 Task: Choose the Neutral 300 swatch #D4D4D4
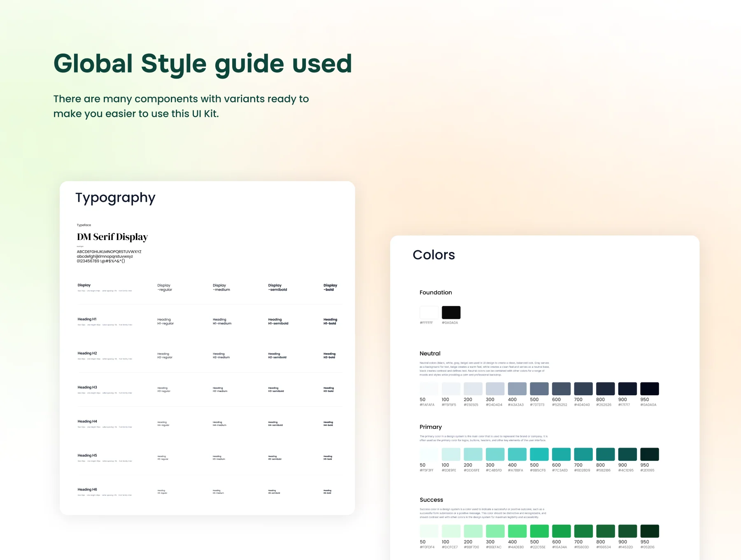495,389
